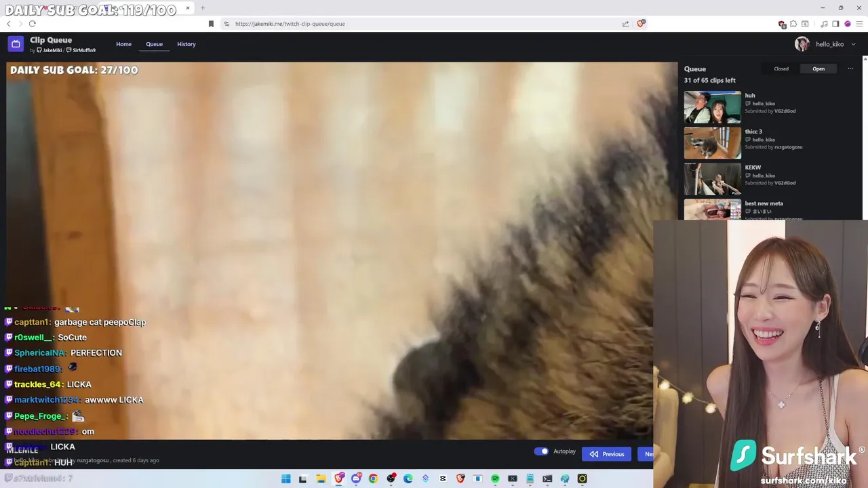Image resolution: width=868 pixels, height=488 pixels.
Task: Open Google Chrome from the taskbar
Action: [373, 479]
